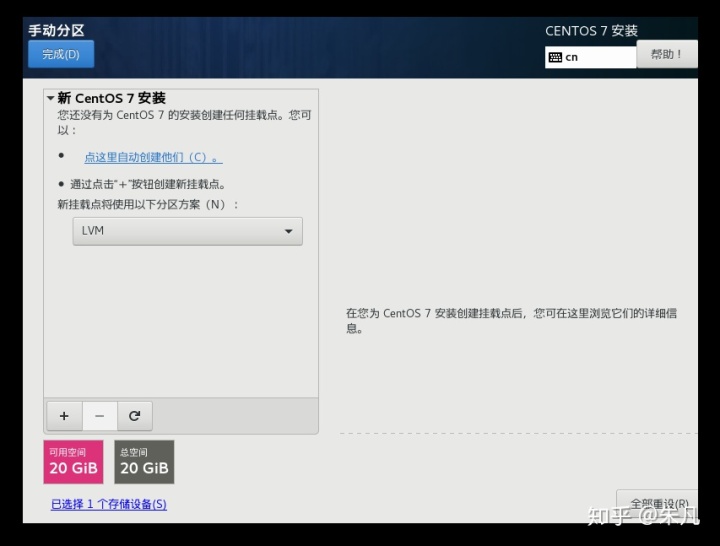The height and width of the screenshot is (546, 720).
Task: Click the CENTOS 7 安装 header text
Action: click(591, 31)
